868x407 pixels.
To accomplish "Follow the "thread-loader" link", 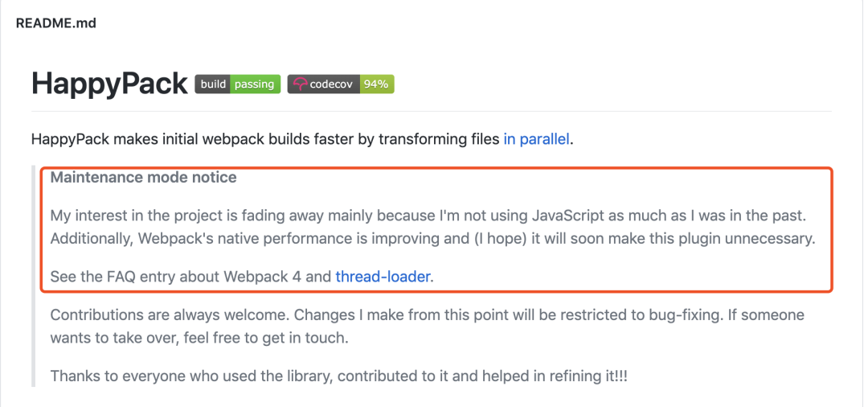I will (x=383, y=277).
